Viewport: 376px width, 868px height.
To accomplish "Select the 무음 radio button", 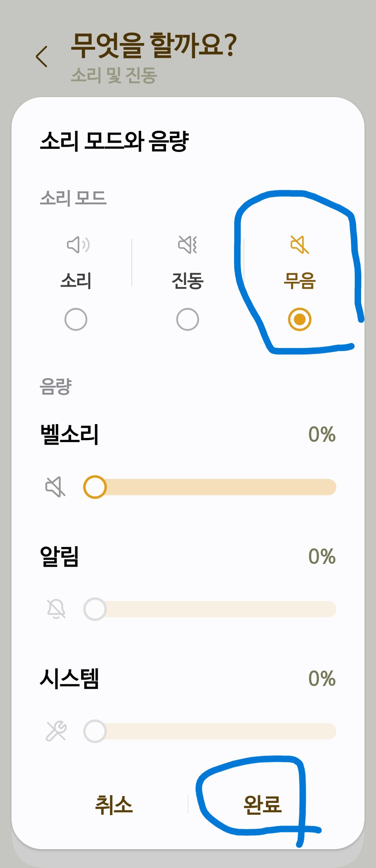I will click(x=299, y=319).
